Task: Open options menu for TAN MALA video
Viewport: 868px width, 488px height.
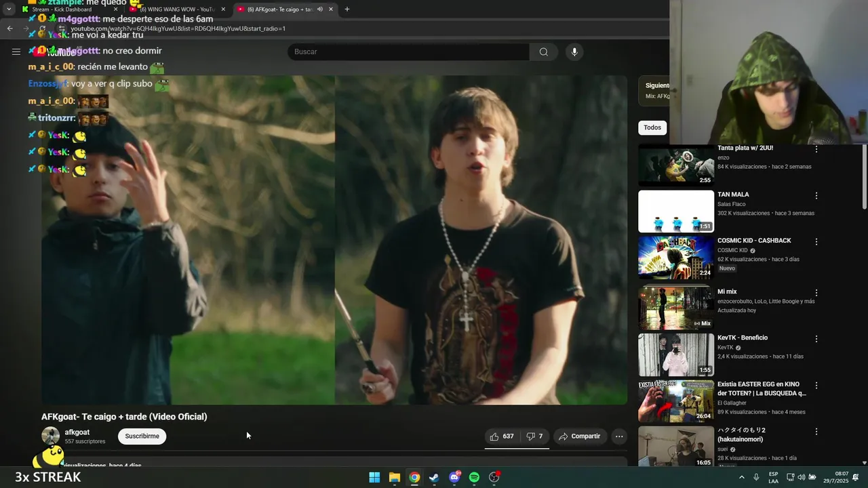Action: click(x=816, y=195)
